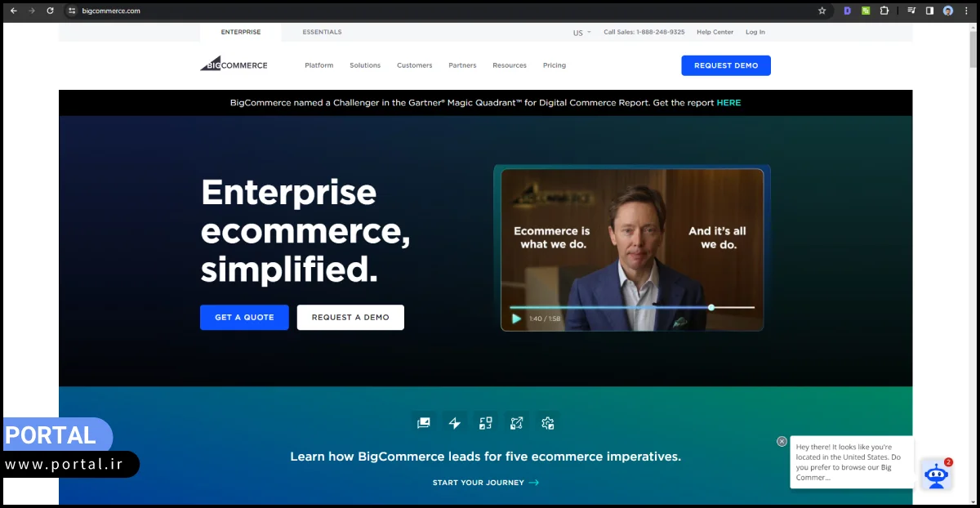The image size is (980, 508).
Task: Expand the US region selector
Action: coord(582,33)
